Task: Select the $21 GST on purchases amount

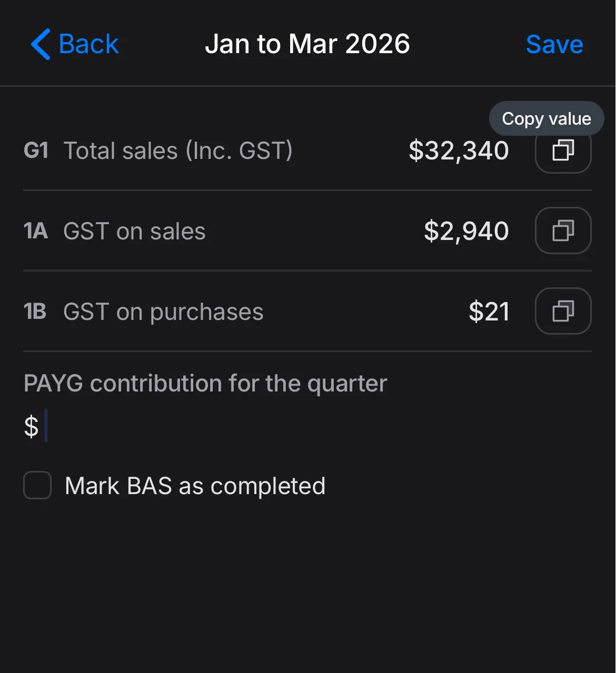Action: point(489,312)
